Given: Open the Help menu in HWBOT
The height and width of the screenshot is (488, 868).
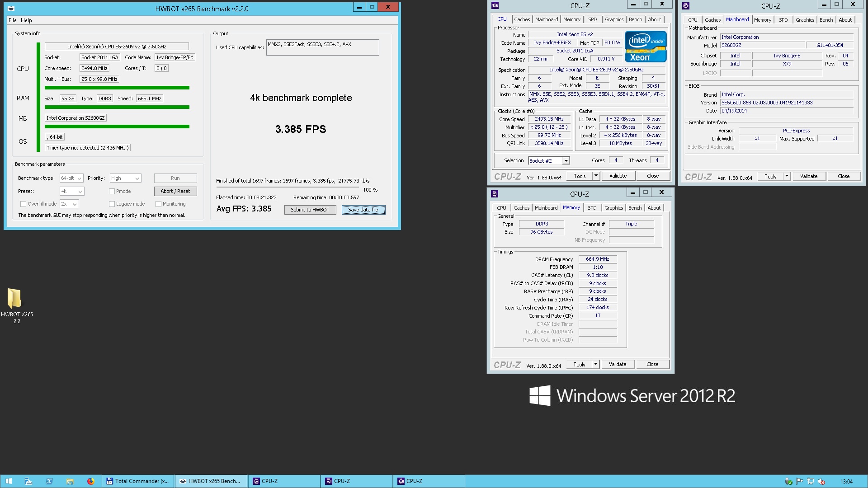Looking at the screenshot, I should 26,20.
